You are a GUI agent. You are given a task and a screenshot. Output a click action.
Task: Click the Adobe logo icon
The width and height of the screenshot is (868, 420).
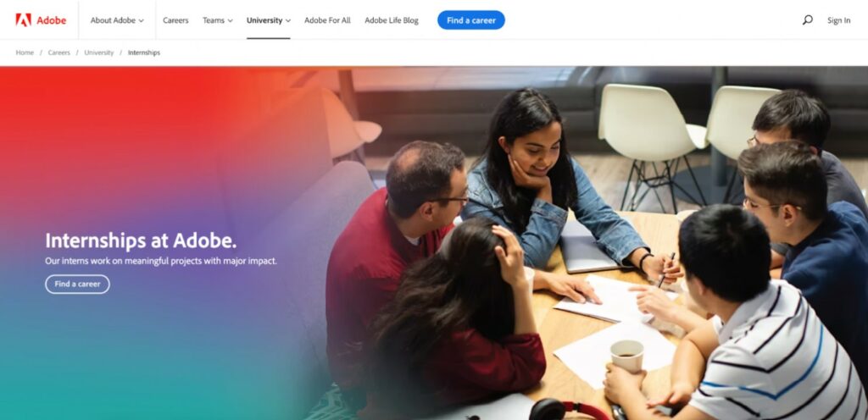click(23, 19)
